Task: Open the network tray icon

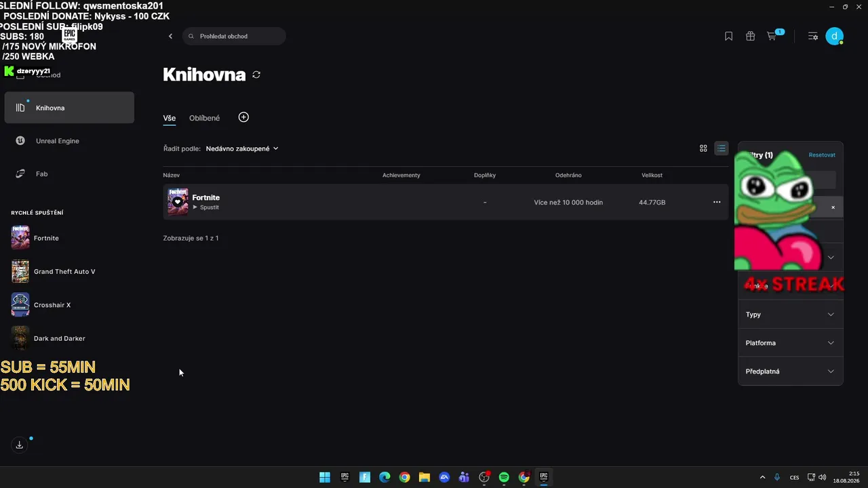Action: coord(812,477)
